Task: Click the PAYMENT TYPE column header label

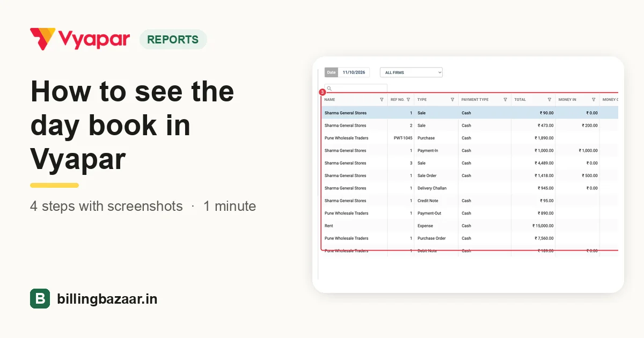Action: (475, 100)
